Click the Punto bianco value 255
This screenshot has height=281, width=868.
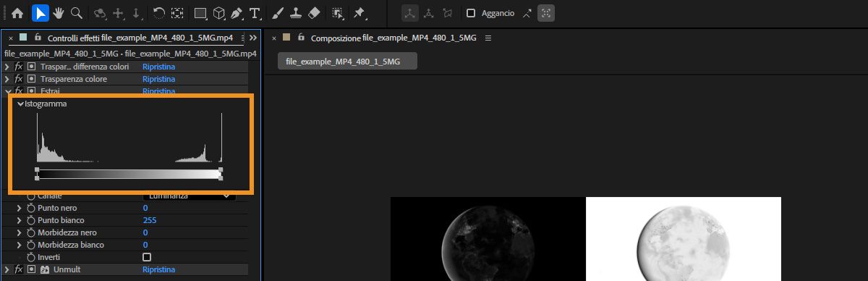coord(150,220)
